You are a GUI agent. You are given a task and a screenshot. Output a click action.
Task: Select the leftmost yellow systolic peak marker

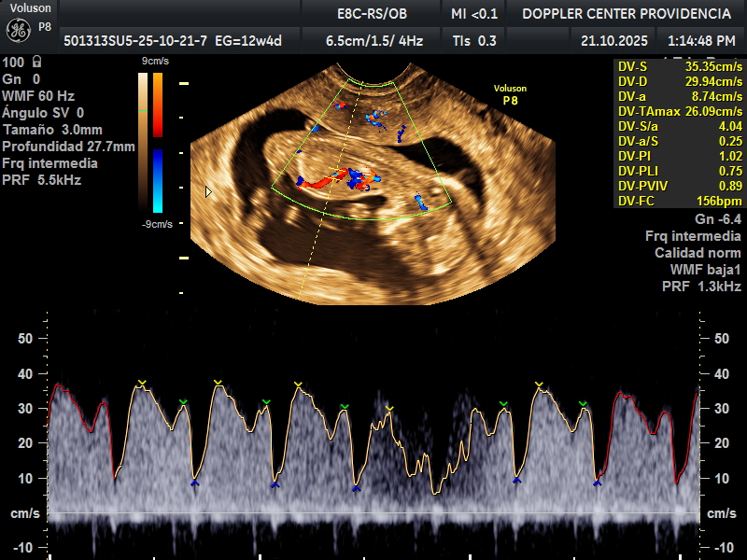coord(142,383)
